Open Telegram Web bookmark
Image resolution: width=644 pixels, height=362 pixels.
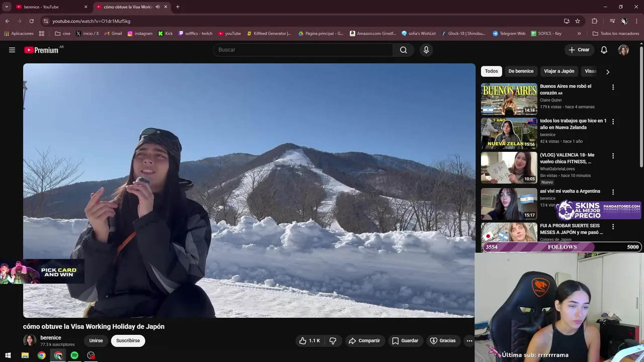[509, 34]
